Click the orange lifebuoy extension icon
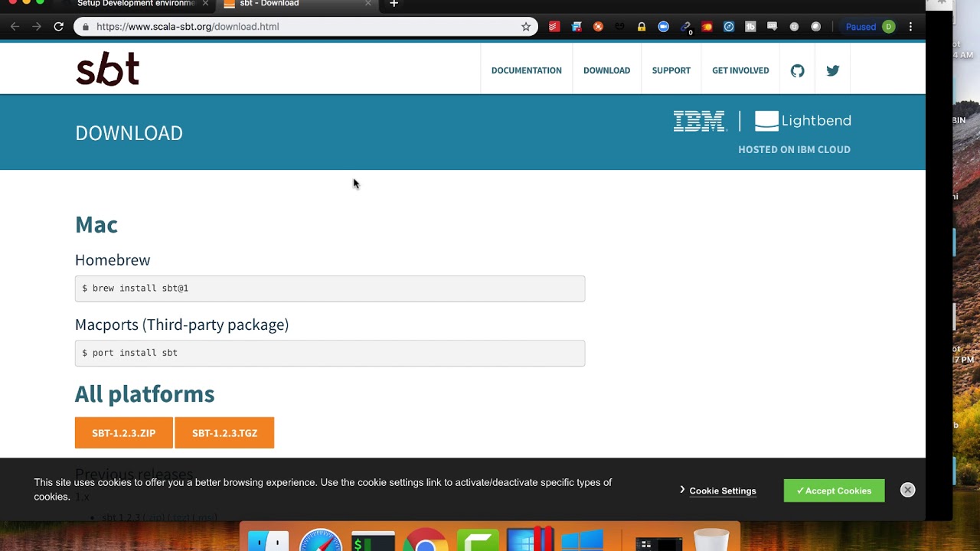The width and height of the screenshot is (980, 551). point(598,27)
